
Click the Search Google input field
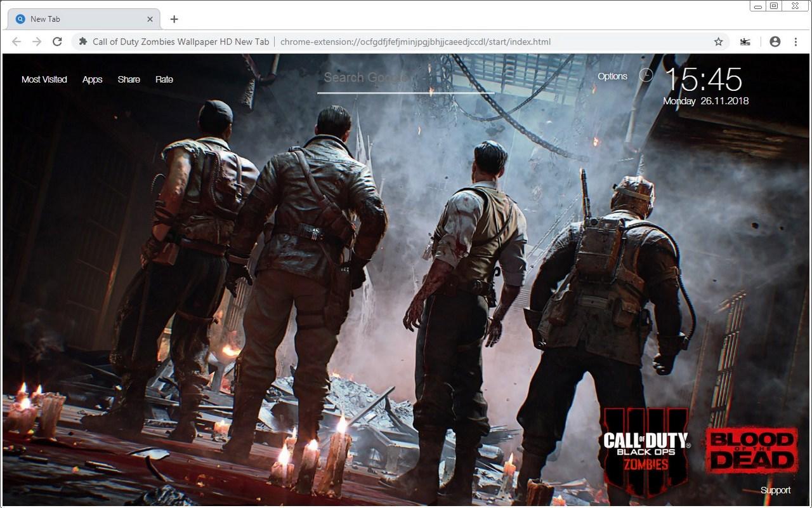[x=406, y=79]
